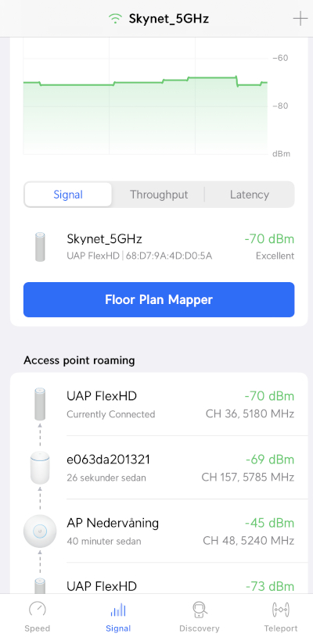Screen dimensions: 313x644
Task: Tap the signal strength graph
Action: [x=146, y=96]
